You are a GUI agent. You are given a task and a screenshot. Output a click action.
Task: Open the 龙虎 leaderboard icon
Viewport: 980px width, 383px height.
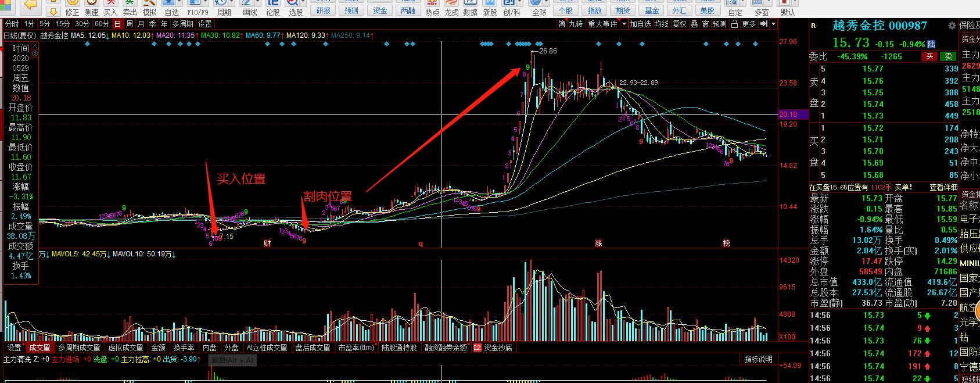[x=451, y=7]
